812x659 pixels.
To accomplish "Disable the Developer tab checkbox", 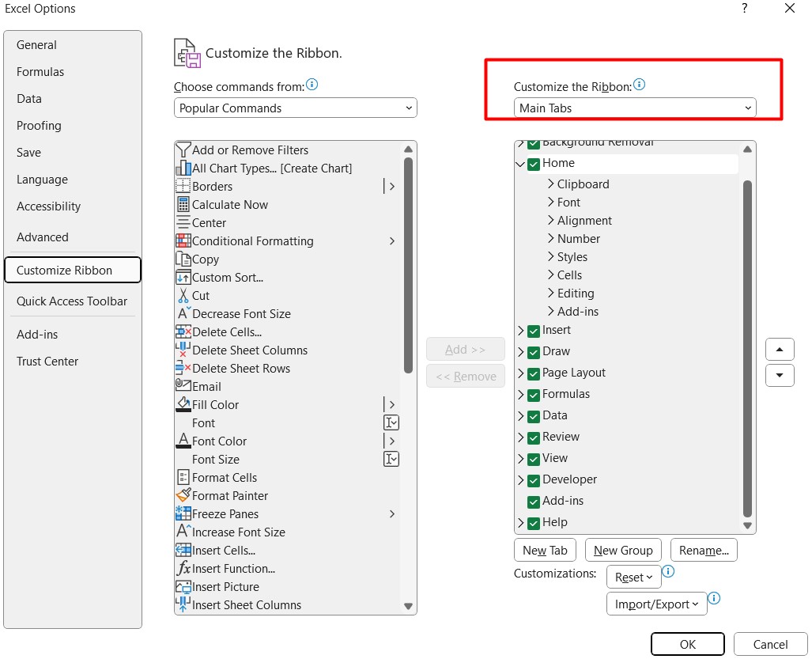I will coord(534,480).
